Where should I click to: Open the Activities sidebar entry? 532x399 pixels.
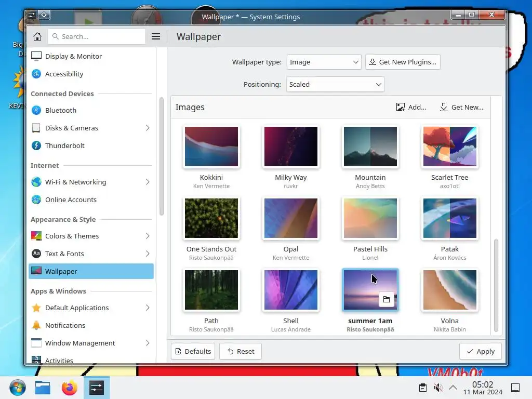click(91, 359)
